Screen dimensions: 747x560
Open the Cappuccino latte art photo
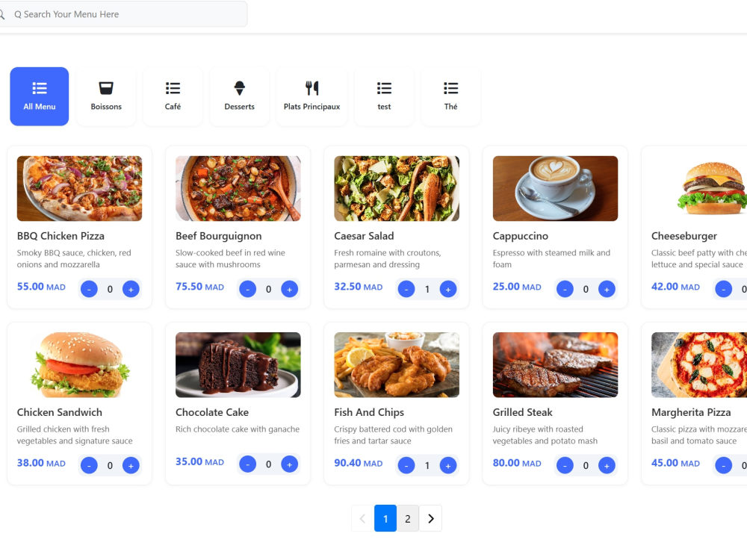556,189
